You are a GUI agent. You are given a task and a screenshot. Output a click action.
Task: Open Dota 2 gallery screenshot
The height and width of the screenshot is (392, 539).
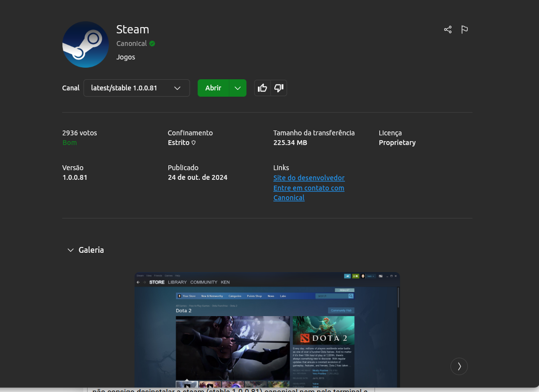(267, 330)
